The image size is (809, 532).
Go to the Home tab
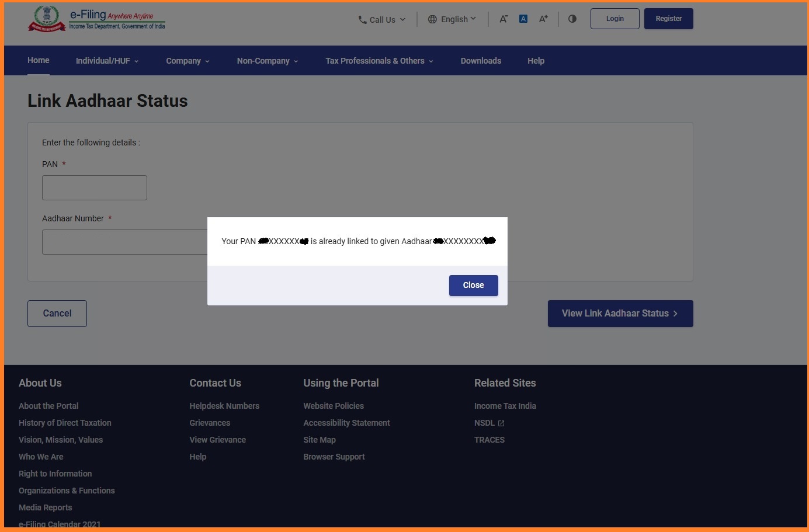pos(39,61)
